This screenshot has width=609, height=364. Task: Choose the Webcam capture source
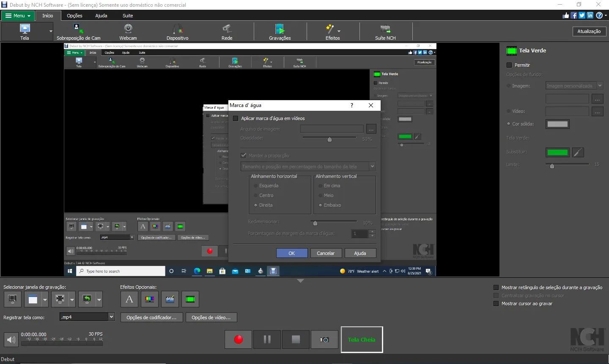(x=128, y=32)
